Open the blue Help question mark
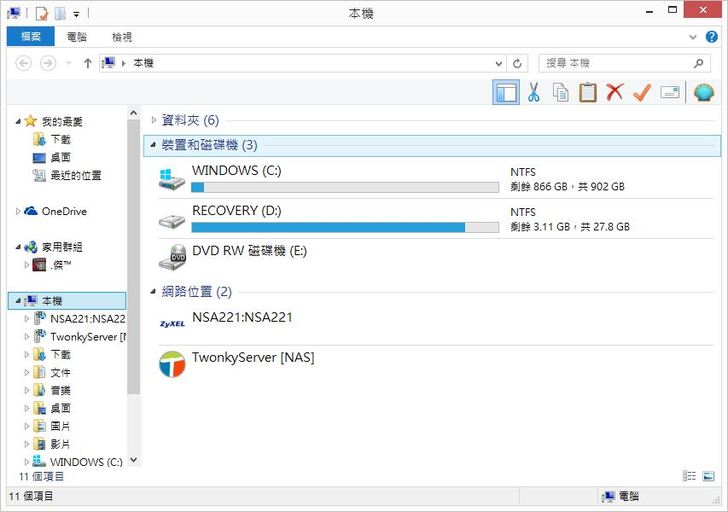Image resolution: width=728 pixels, height=512 pixels. (711, 37)
